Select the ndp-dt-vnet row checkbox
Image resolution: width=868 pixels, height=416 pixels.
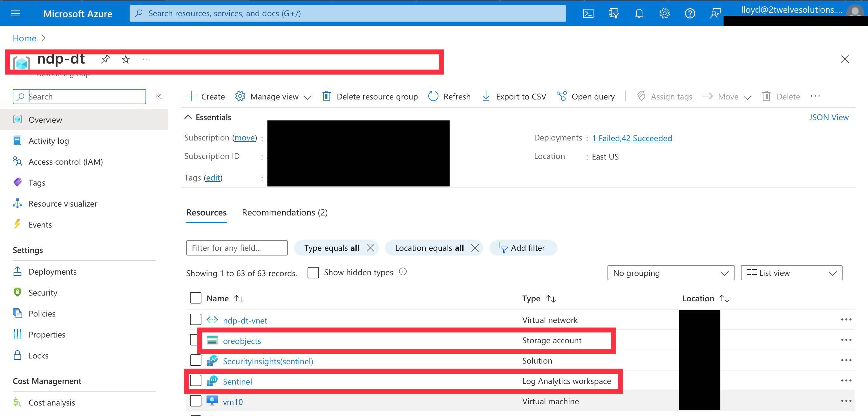[195, 319]
